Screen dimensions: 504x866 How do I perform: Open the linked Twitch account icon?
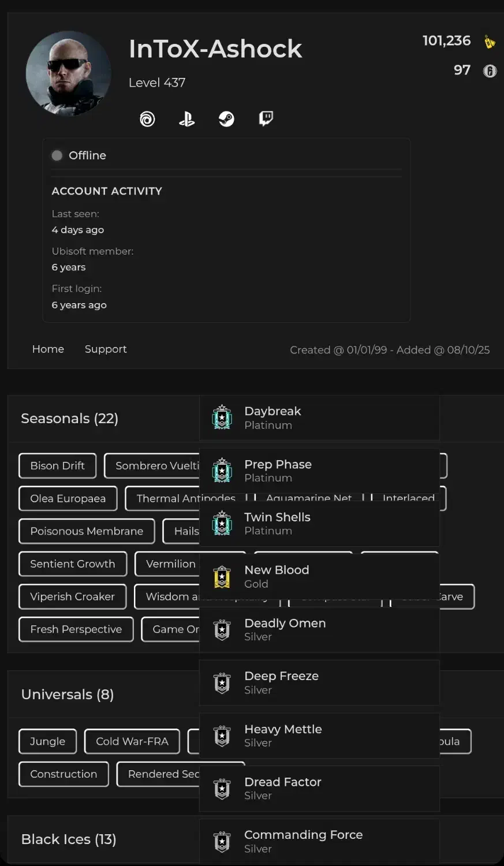pos(266,119)
